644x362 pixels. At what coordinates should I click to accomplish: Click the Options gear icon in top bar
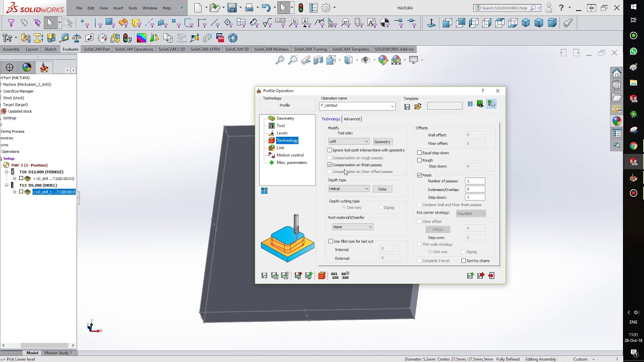click(x=326, y=8)
